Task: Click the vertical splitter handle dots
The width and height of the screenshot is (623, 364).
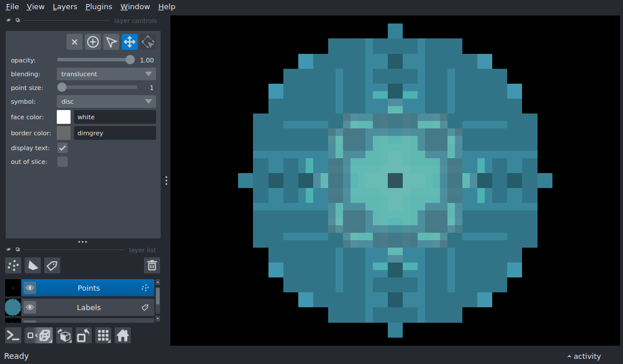Action: coord(166,181)
